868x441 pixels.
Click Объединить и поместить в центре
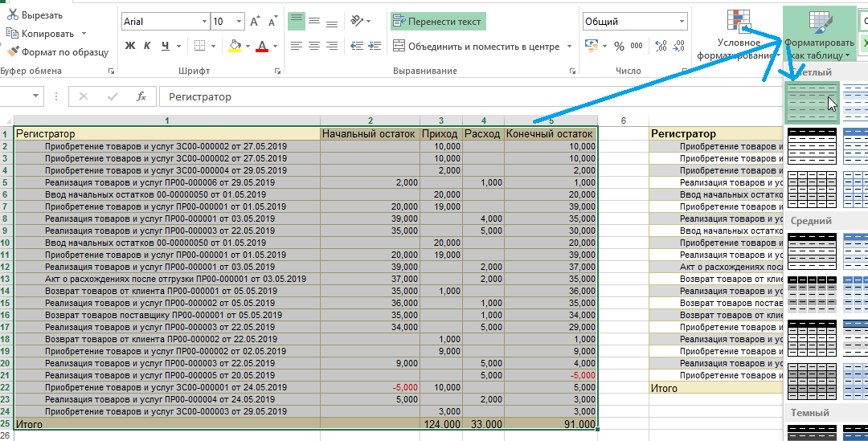coord(483,47)
